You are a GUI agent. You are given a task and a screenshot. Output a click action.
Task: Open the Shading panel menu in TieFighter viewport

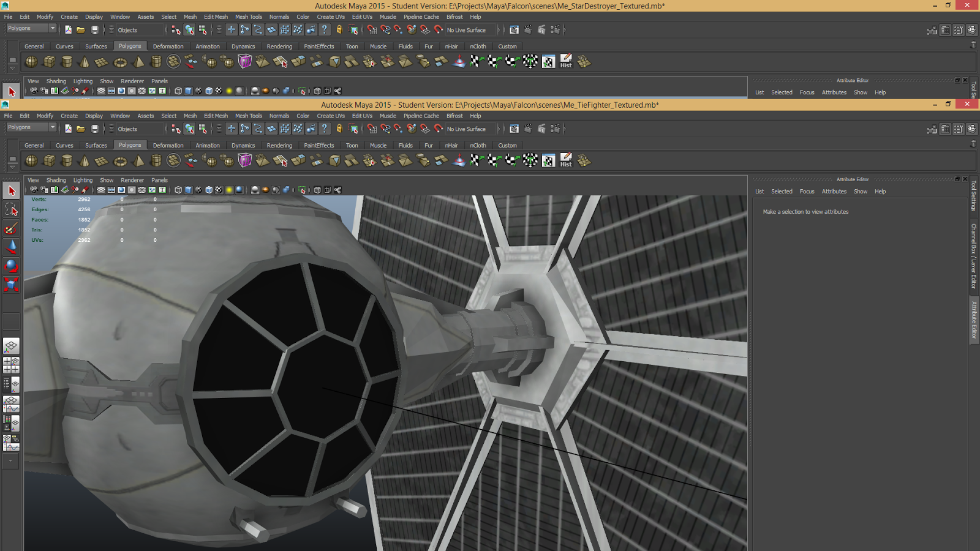pos(56,180)
